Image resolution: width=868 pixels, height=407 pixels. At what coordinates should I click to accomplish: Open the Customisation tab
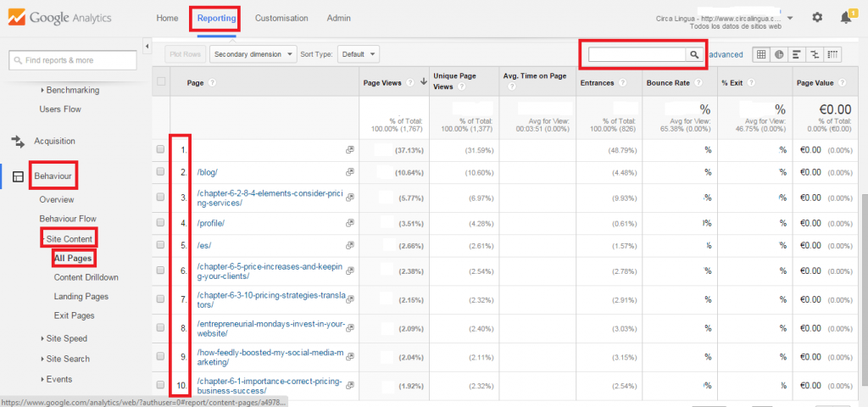[281, 18]
